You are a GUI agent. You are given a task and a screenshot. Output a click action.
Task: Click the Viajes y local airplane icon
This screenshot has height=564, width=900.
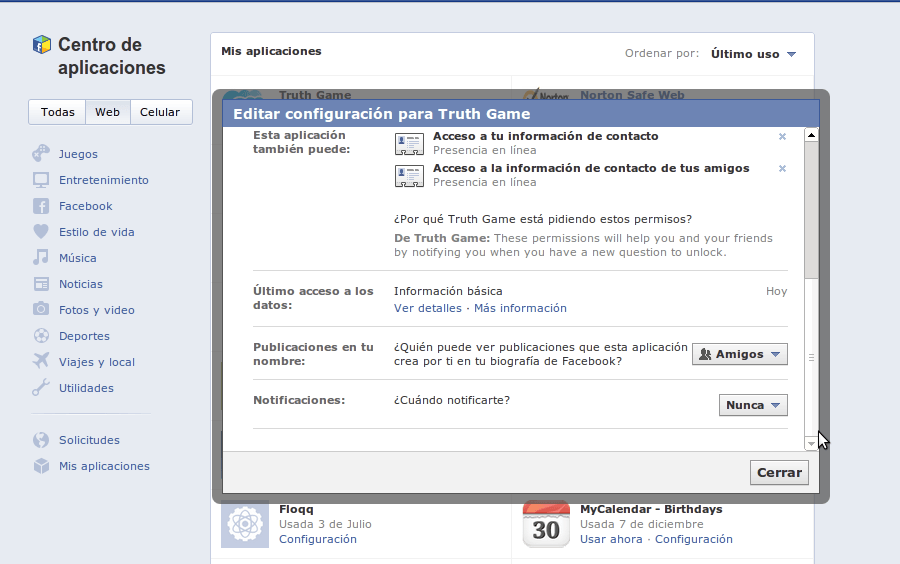click(x=41, y=362)
